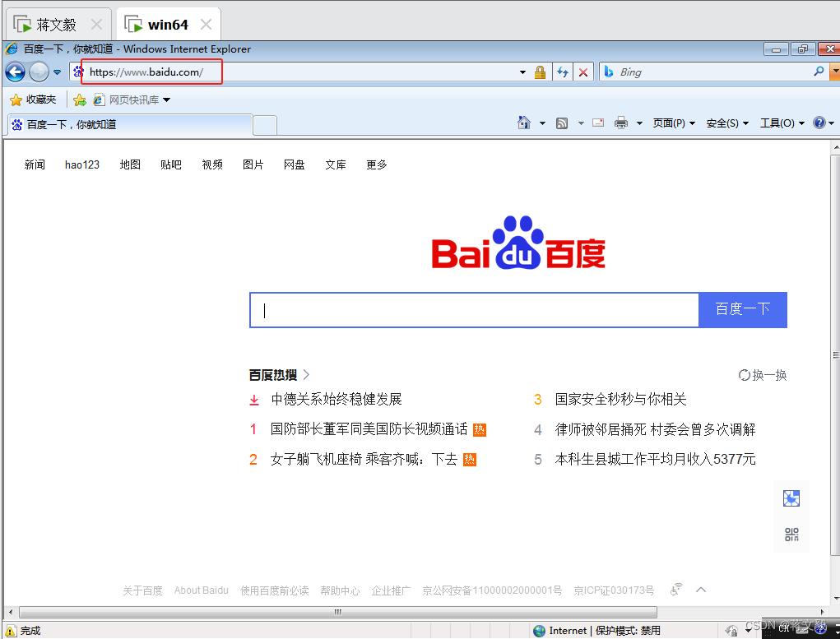840x639 pixels.
Task: Open 律师被邻居捅死 hot search item
Action: (x=655, y=429)
